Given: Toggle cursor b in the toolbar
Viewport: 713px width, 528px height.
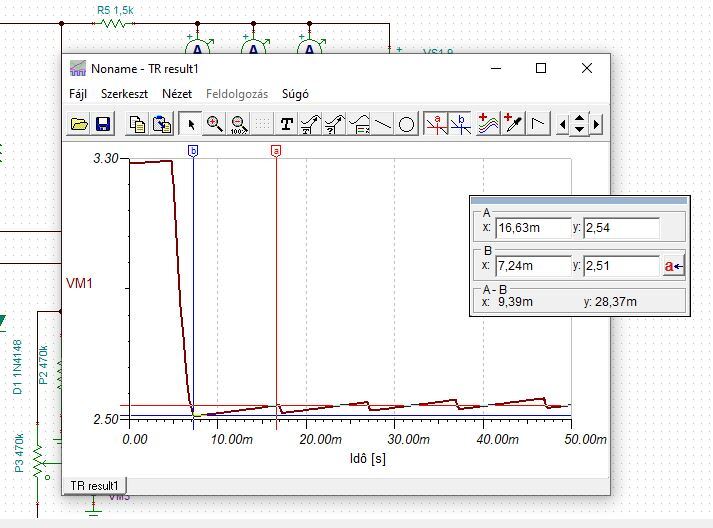Looking at the screenshot, I should coord(460,124).
